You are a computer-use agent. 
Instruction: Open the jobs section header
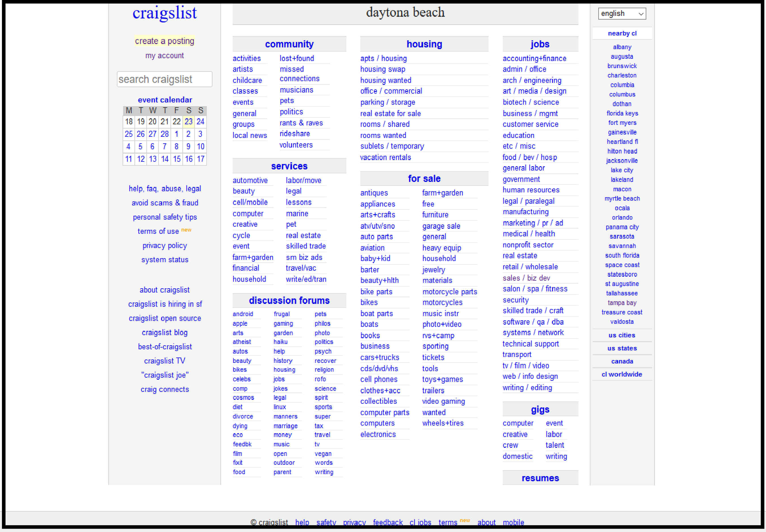540,44
